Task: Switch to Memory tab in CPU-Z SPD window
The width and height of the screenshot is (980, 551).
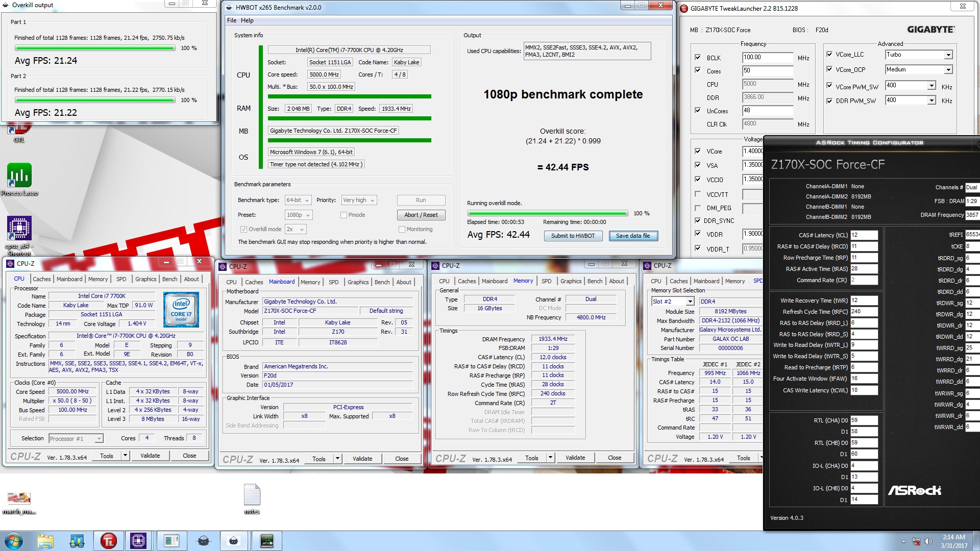Action: point(735,281)
